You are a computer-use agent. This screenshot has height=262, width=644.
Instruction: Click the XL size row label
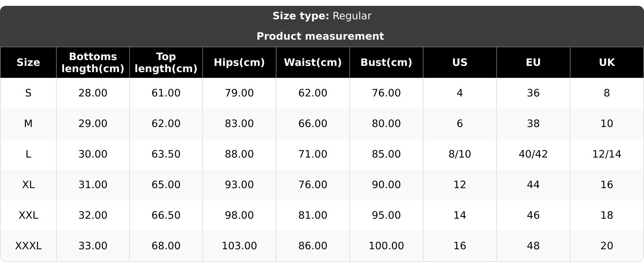[x=28, y=185]
